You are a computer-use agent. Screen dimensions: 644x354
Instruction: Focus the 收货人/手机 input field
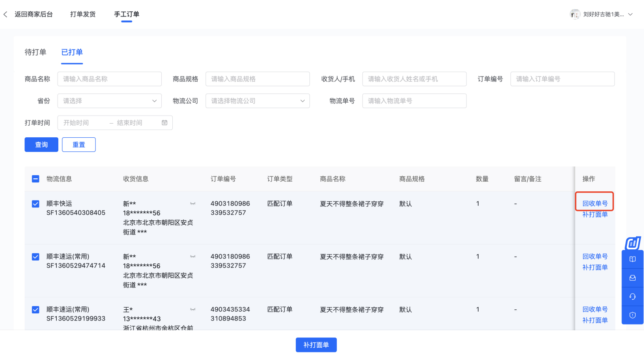click(x=415, y=79)
